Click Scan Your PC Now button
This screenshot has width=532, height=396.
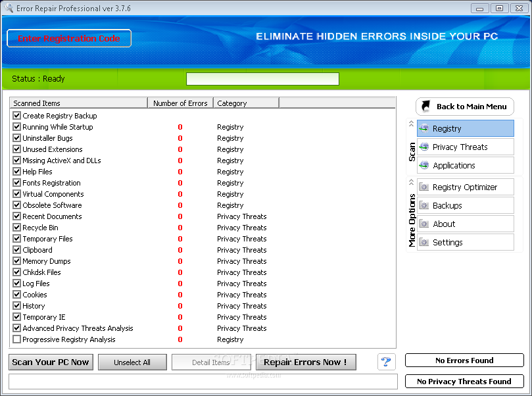(51, 362)
